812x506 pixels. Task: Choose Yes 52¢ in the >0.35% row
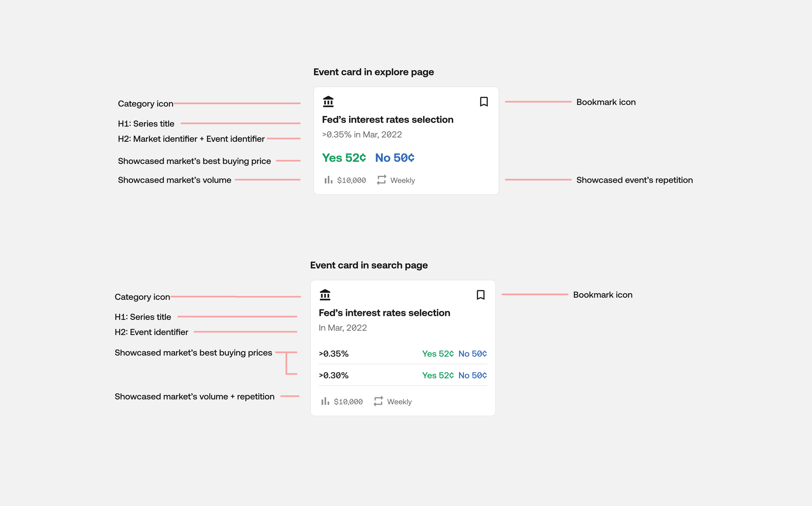tap(438, 354)
